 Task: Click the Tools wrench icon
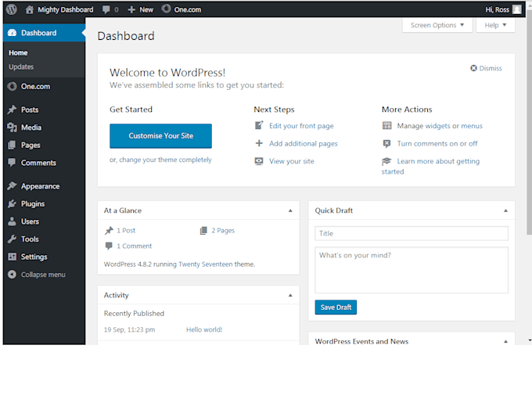click(12, 239)
